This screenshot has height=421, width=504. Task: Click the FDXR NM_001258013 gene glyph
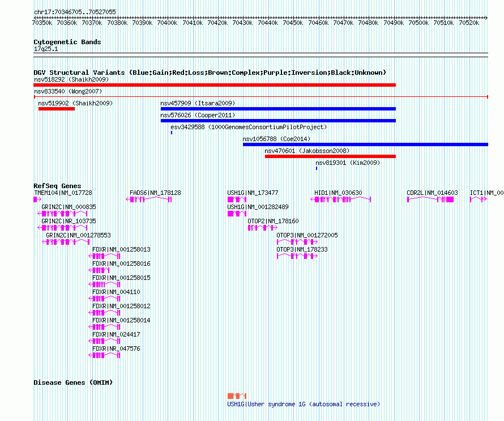click(104, 256)
